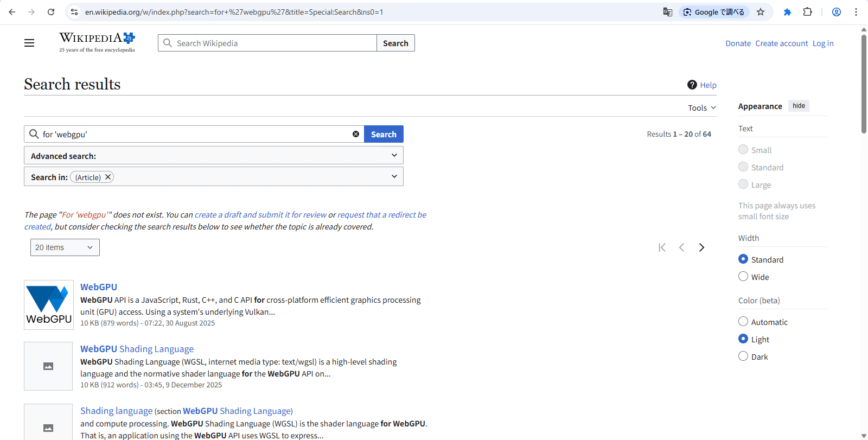Open the WebGPU Shading Language article
This screenshot has width=868, height=440.
137,349
